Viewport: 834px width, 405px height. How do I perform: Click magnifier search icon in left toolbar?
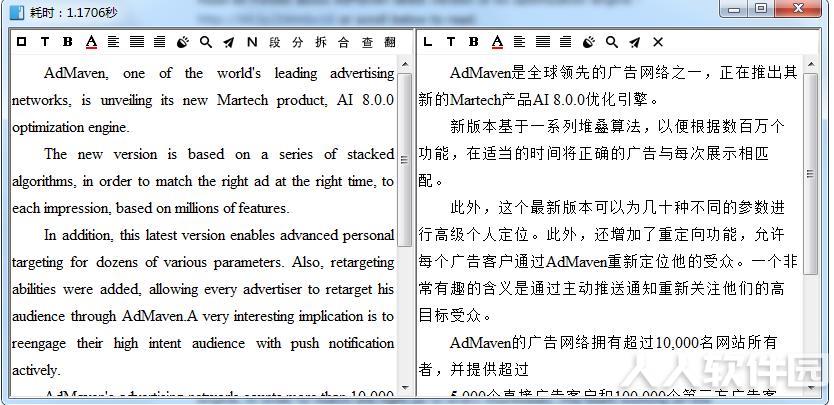tap(206, 42)
